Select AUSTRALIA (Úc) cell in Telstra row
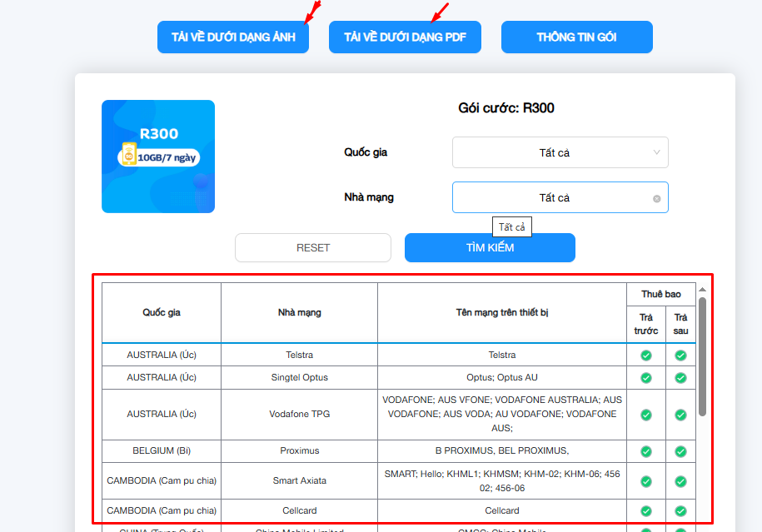 click(162, 355)
